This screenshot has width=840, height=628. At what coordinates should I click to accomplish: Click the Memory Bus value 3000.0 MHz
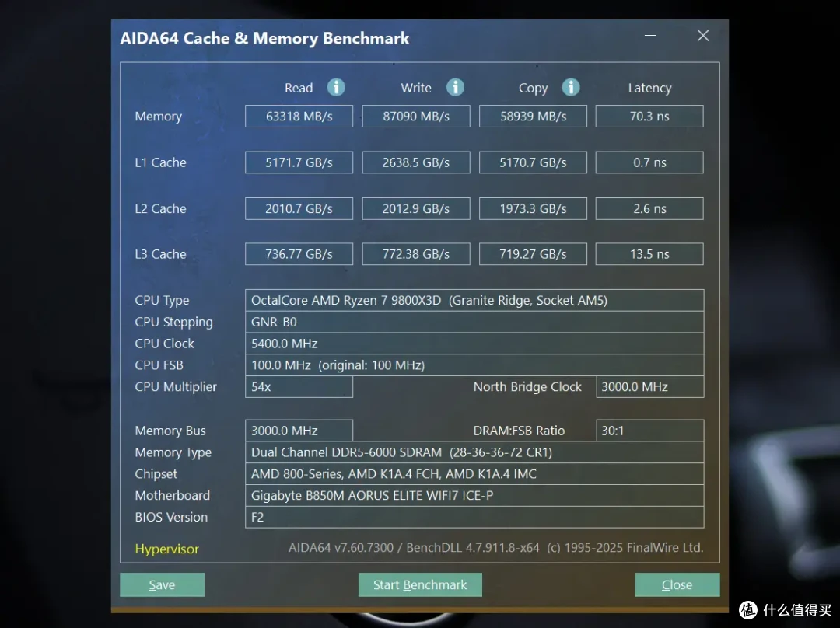tap(299, 431)
